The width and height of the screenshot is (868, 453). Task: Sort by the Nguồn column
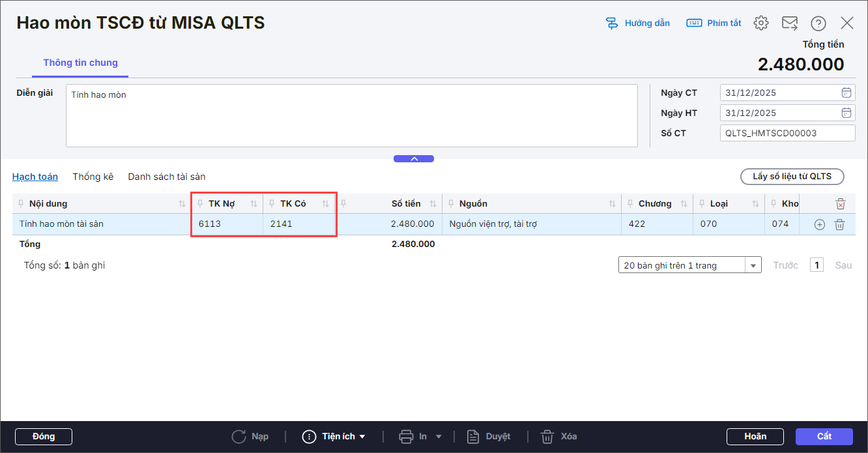613,204
